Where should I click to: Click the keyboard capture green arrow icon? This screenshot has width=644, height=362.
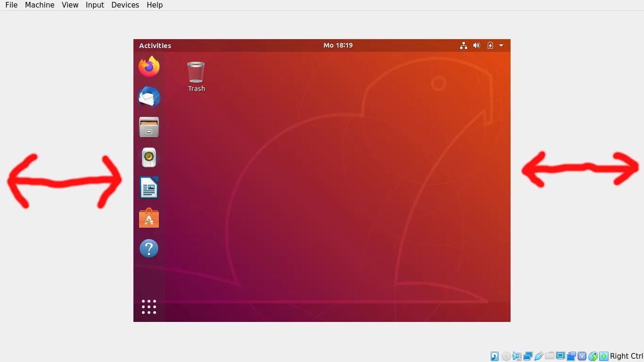[x=604, y=356]
